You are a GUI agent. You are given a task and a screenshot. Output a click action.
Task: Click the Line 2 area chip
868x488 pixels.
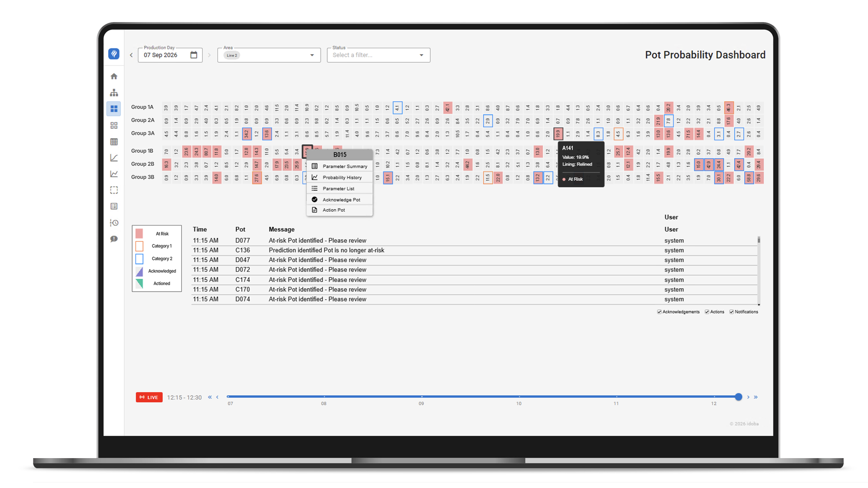(x=232, y=55)
